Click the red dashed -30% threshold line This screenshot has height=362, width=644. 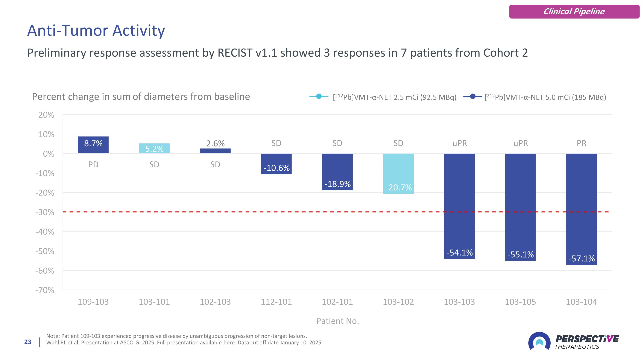(337, 212)
